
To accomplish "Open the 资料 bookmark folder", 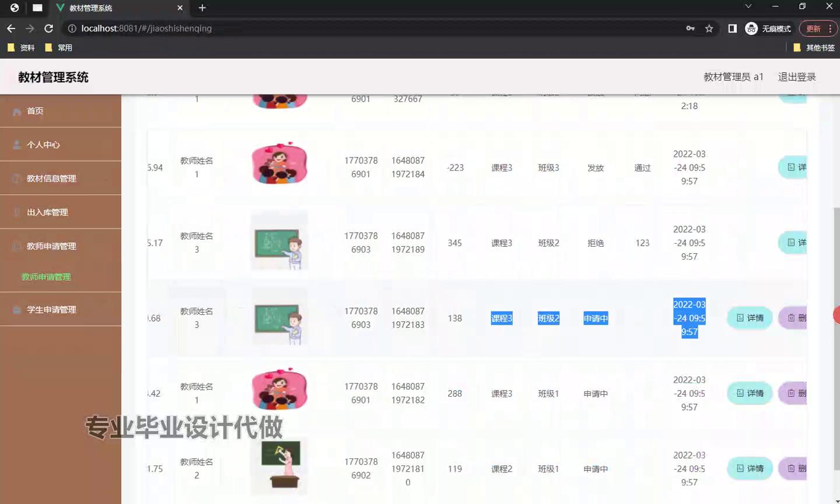I will (21, 48).
